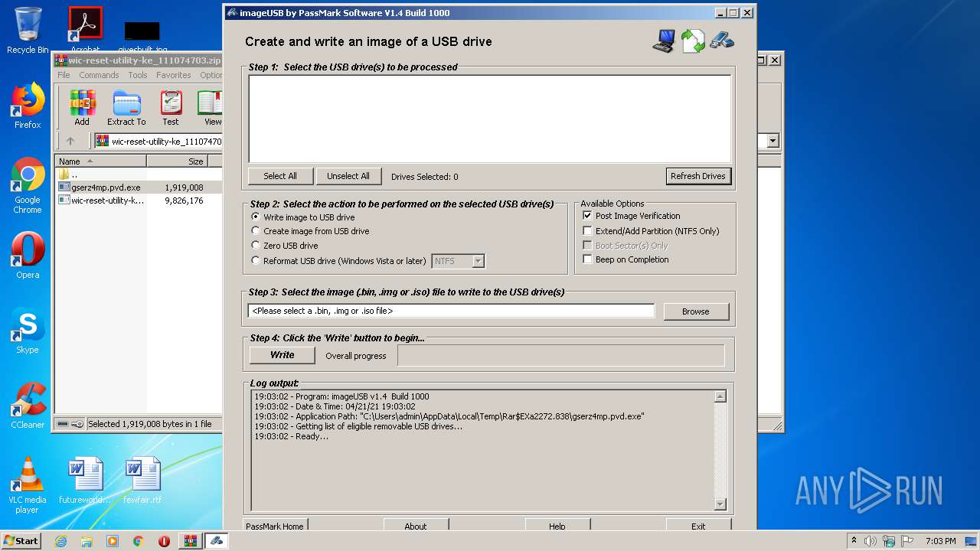
Task: Open Commands menu in WinRAR
Action: coord(99,75)
